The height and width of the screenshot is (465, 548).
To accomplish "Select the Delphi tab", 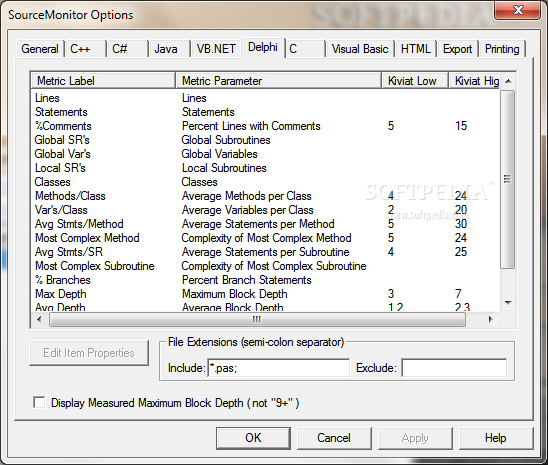I will [263, 47].
